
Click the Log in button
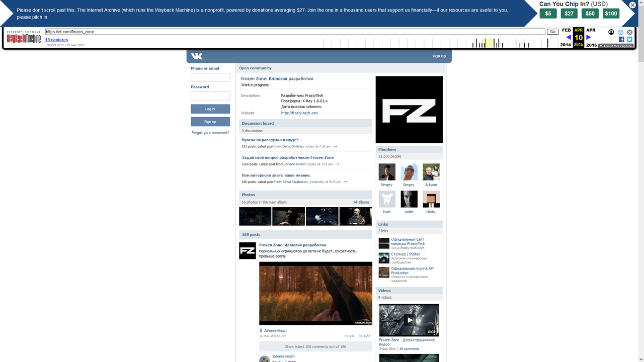(x=210, y=109)
